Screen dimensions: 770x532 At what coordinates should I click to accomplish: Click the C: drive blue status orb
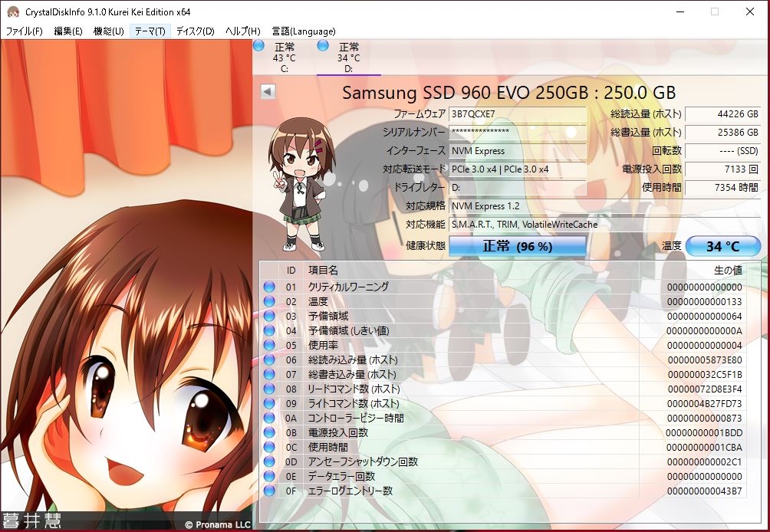pyautogui.click(x=258, y=46)
